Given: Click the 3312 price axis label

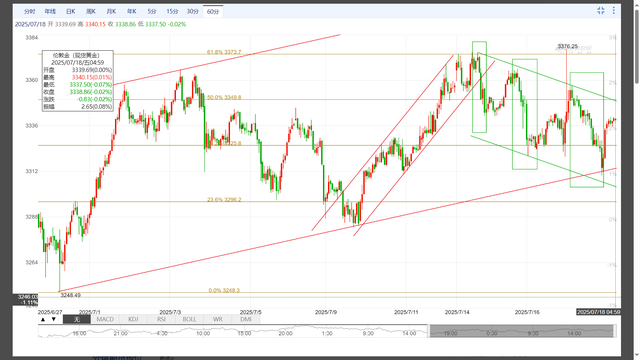Looking at the screenshot, I should click(31, 171).
